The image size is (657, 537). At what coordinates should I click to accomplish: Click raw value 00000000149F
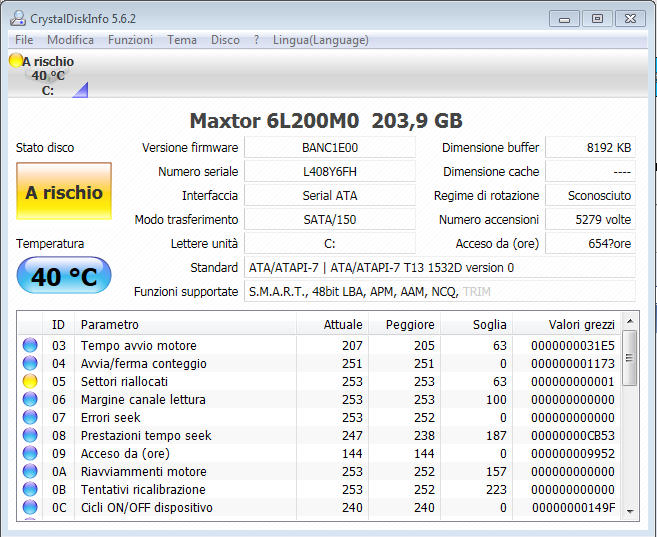[574, 508]
